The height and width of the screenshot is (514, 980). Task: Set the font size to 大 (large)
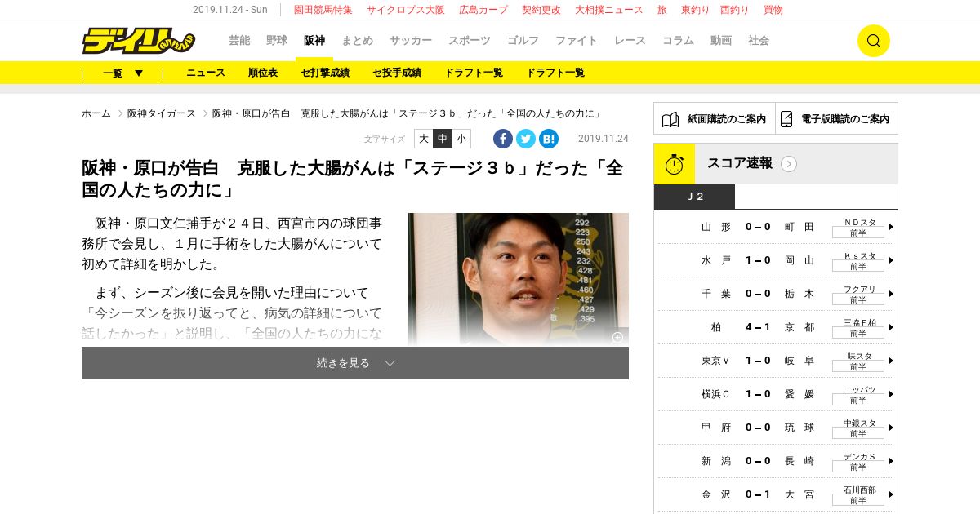[424, 139]
